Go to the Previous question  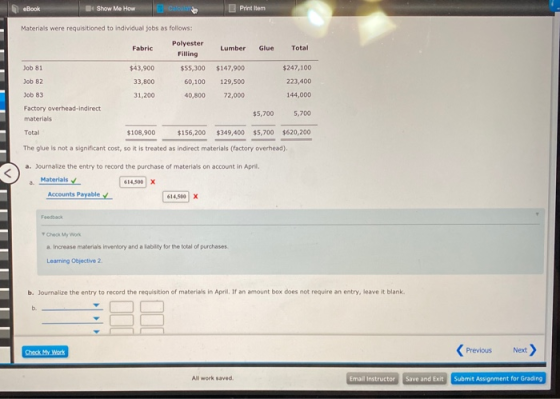point(474,350)
